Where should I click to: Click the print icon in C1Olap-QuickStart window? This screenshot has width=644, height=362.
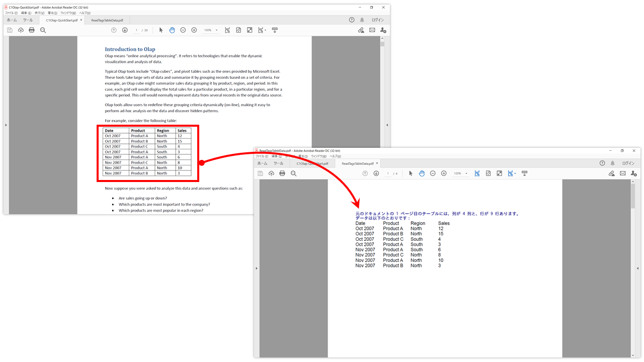[32, 30]
